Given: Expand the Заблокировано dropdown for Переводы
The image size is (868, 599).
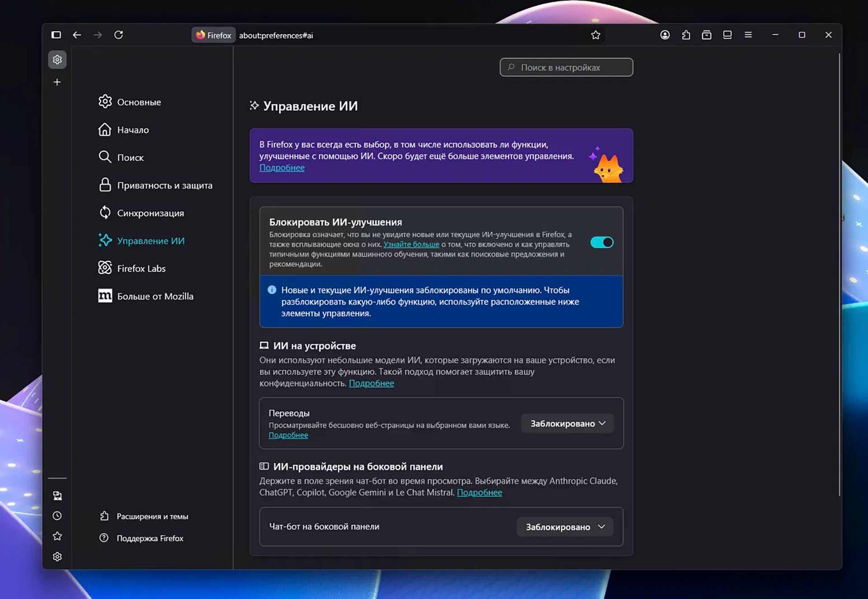Looking at the screenshot, I should [567, 423].
